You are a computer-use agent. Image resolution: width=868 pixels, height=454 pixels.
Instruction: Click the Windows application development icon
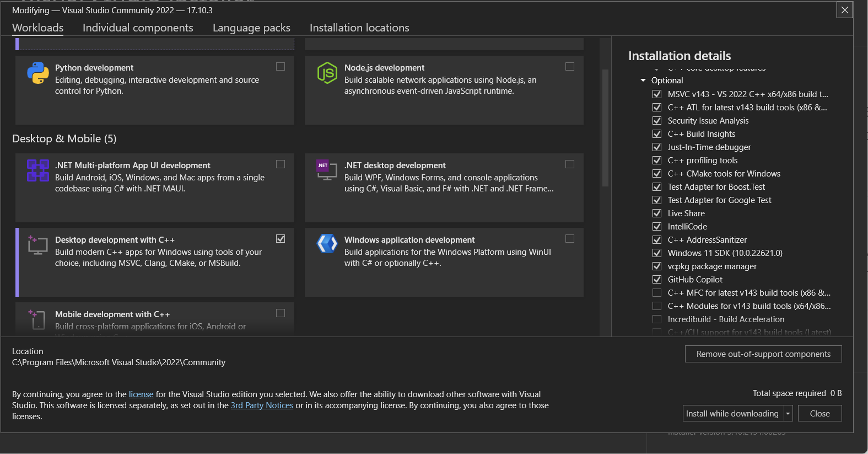tap(327, 243)
